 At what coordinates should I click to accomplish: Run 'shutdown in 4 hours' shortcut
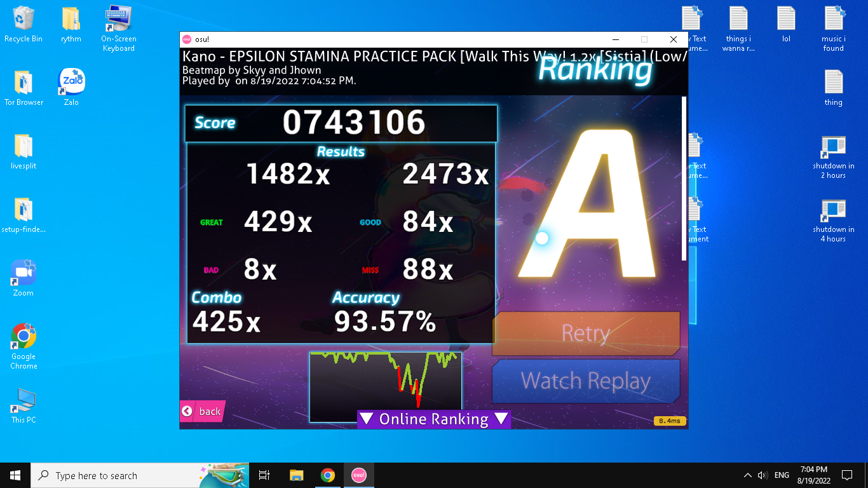pos(834,219)
